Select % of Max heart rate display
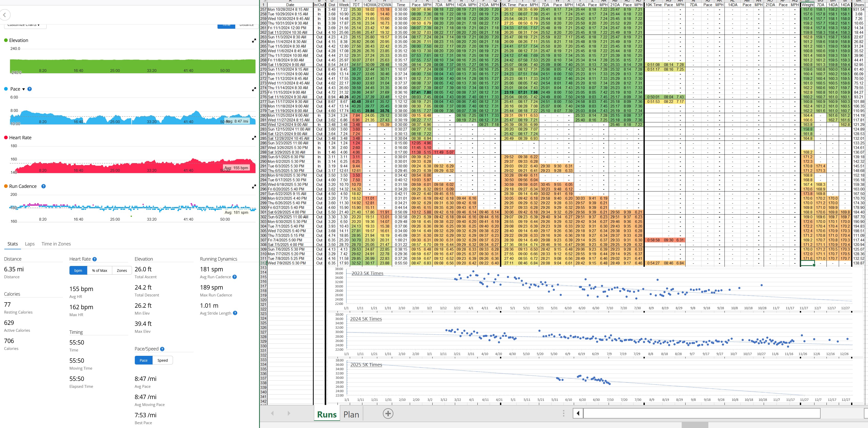The height and width of the screenshot is (428, 868). tap(100, 271)
